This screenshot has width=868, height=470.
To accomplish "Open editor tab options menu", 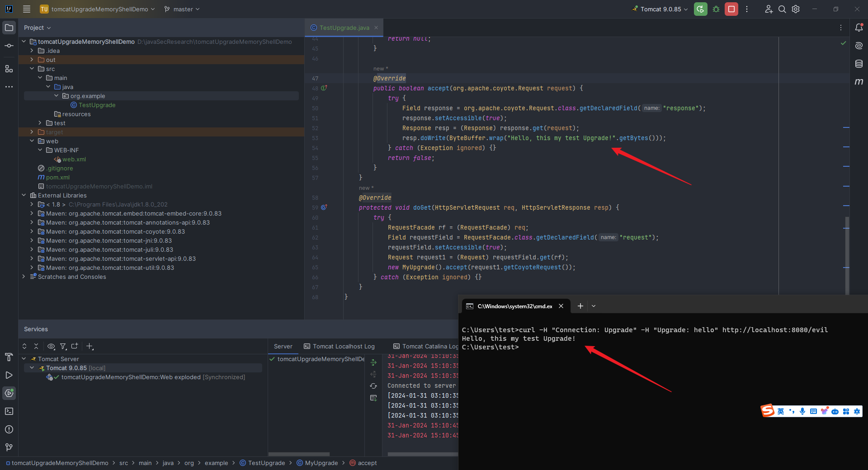I will point(841,28).
